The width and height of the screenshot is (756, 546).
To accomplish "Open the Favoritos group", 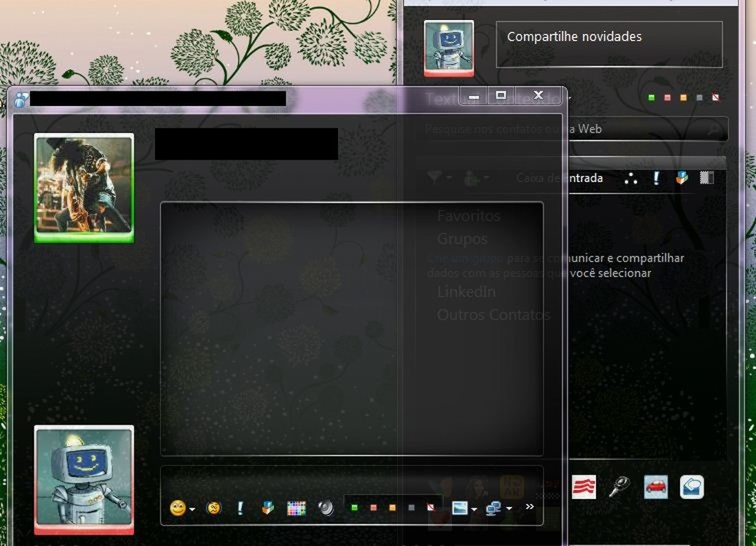I will (x=469, y=216).
